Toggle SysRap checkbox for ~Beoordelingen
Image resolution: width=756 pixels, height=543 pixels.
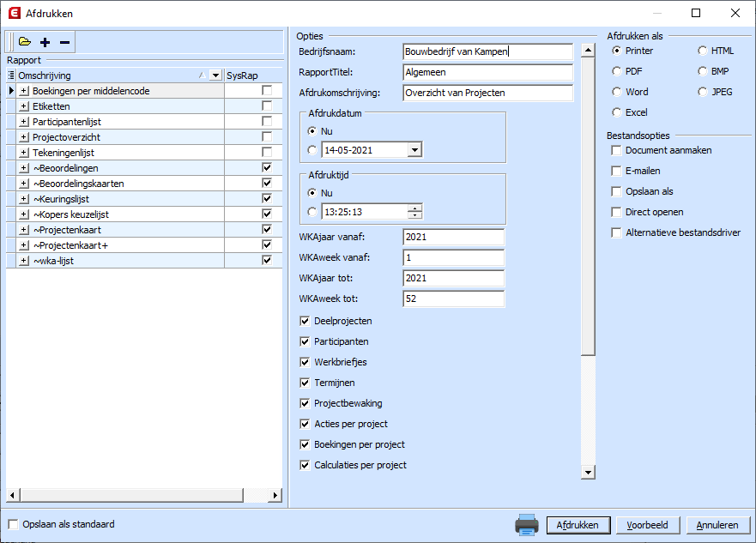coord(267,167)
